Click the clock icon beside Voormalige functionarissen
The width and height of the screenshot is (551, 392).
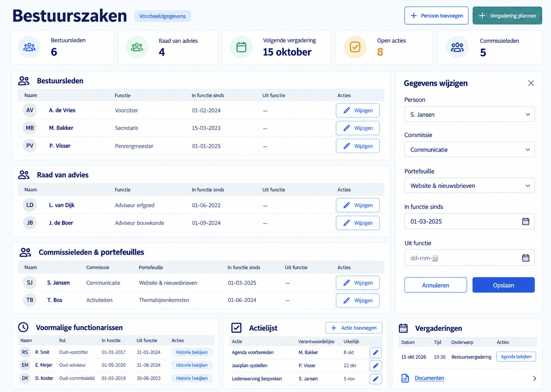click(x=23, y=327)
